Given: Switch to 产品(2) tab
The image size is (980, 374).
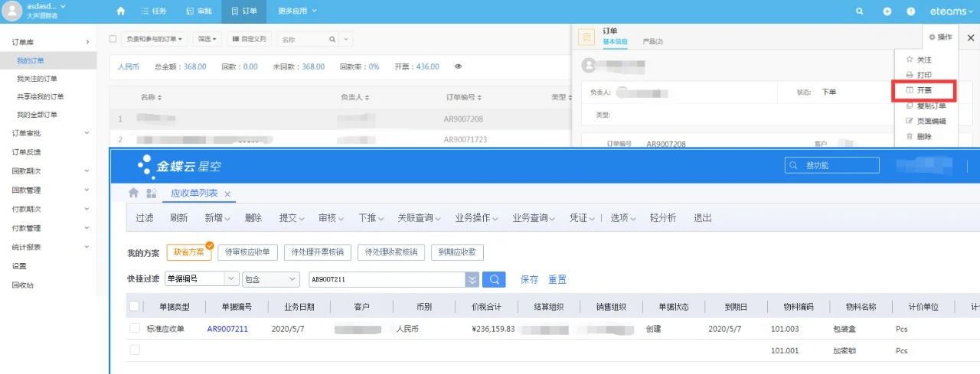Looking at the screenshot, I should (x=653, y=41).
